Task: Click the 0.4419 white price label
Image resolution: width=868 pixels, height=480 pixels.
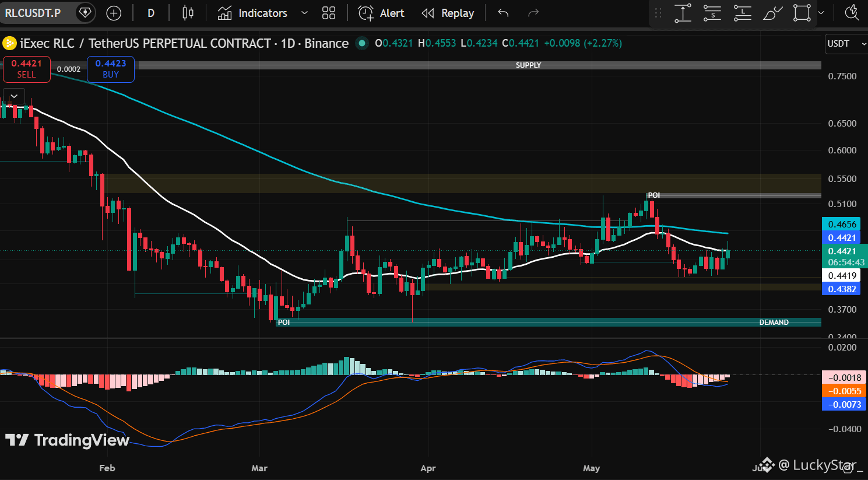Action: point(842,275)
